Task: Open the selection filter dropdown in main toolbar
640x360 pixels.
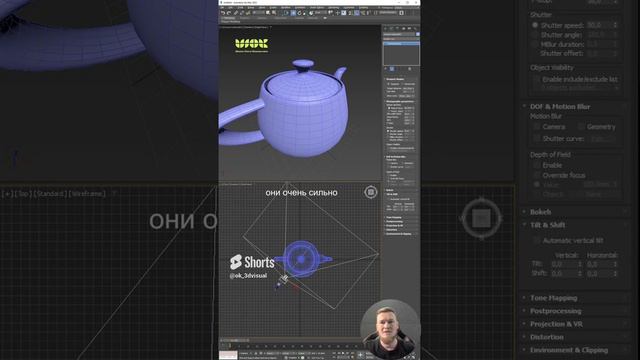Action: pos(259,13)
